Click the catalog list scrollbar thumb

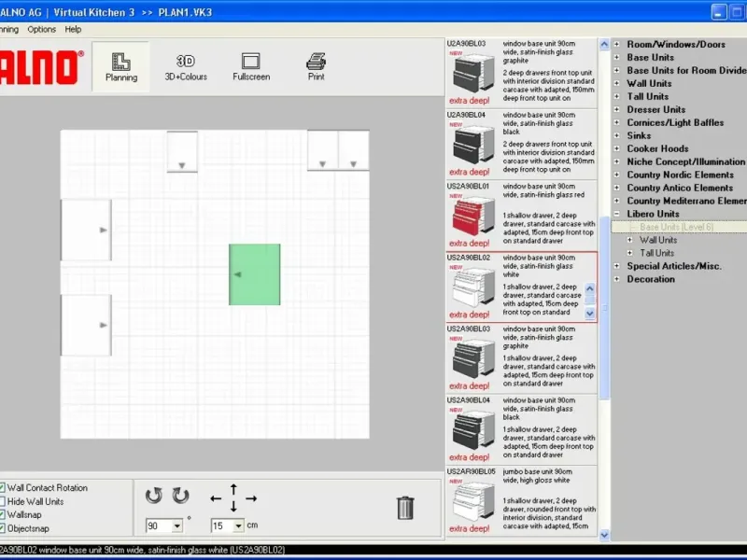(x=604, y=308)
